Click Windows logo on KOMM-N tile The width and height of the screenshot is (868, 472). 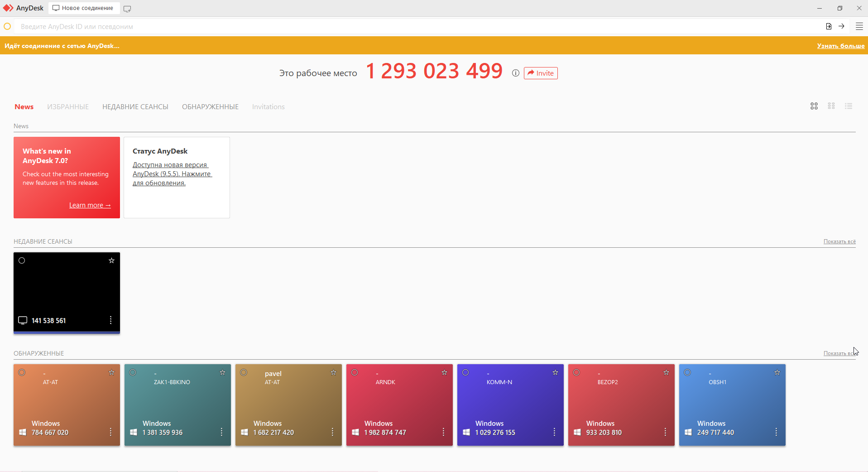pos(466,433)
